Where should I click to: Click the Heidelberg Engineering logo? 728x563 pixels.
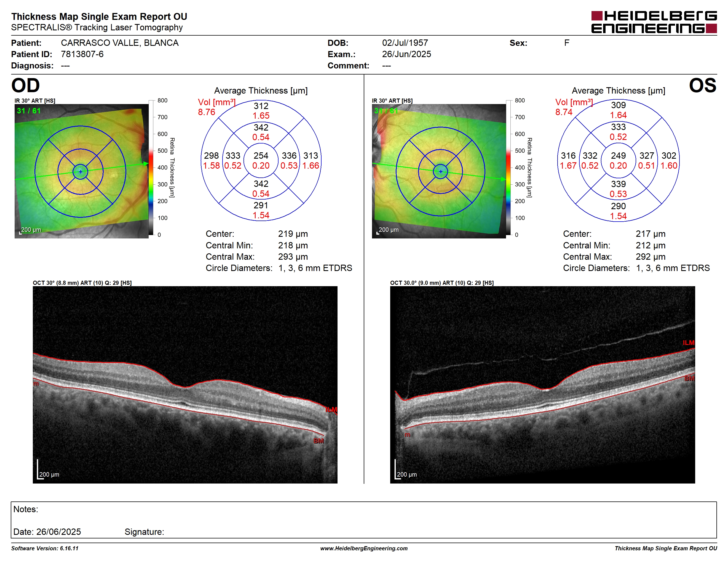coord(654,22)
